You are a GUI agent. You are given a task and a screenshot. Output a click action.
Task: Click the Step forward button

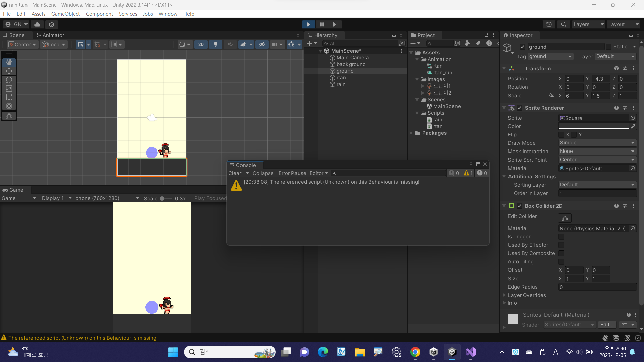coord(335,24)
